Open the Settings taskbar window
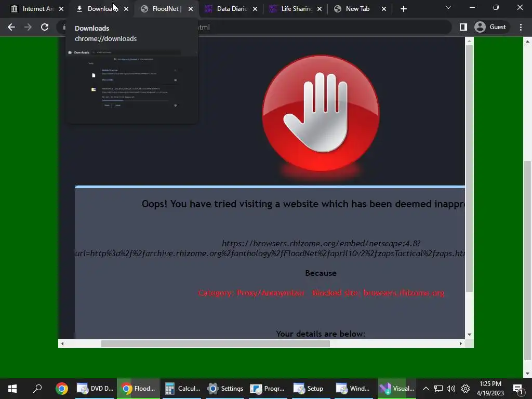Screen dimensions: 532x399 coord(225,389)
